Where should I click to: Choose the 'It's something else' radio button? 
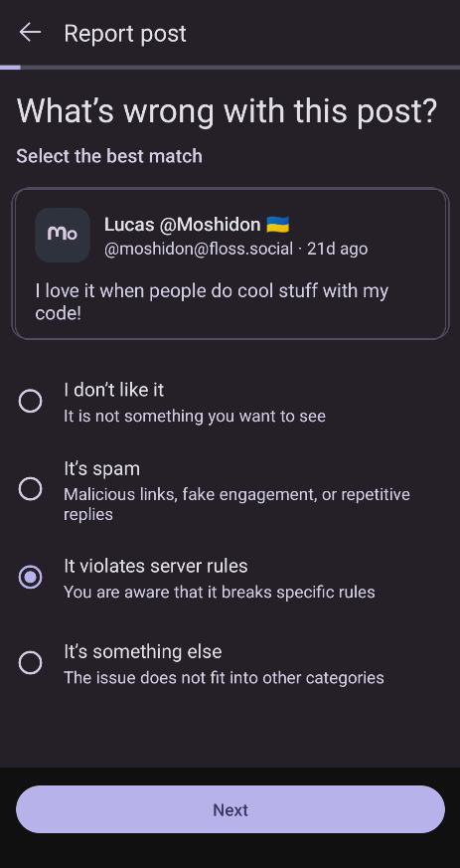pos(30,662)
